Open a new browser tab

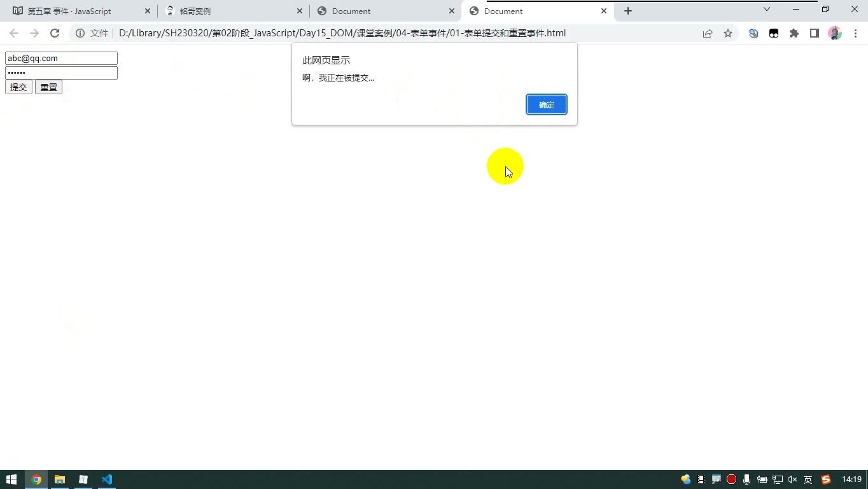pos(628,11)
